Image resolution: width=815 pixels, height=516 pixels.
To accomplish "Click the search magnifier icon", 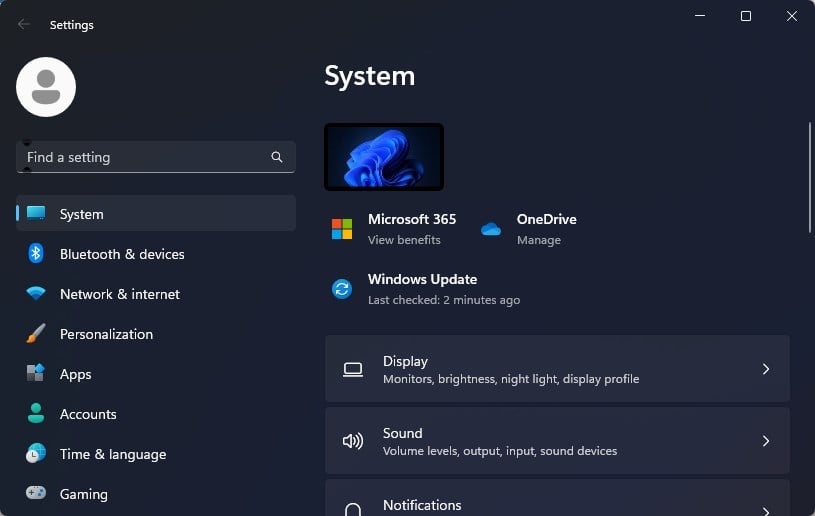I will 277,157.
